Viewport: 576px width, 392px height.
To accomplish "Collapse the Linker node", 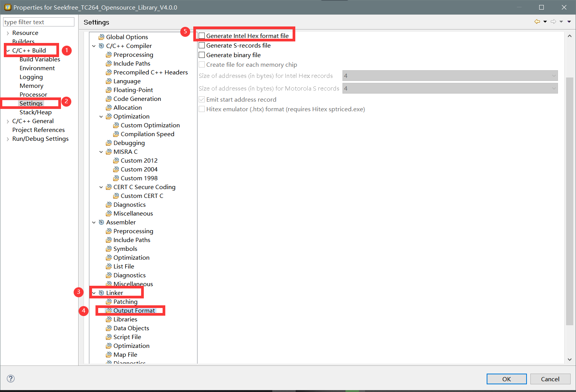I will [94, 293].
